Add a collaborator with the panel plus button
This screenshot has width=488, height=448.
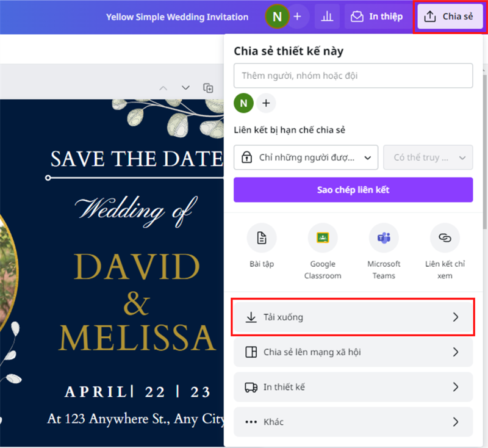[266, 103]
